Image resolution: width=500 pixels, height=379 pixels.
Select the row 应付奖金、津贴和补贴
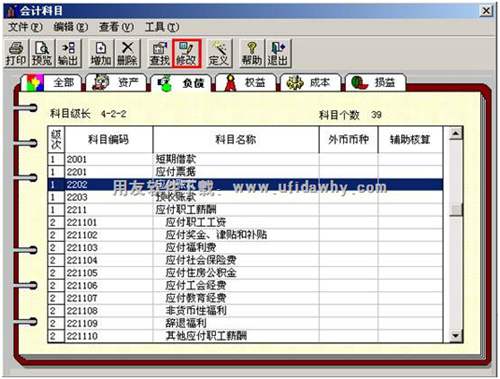(245, 235)
